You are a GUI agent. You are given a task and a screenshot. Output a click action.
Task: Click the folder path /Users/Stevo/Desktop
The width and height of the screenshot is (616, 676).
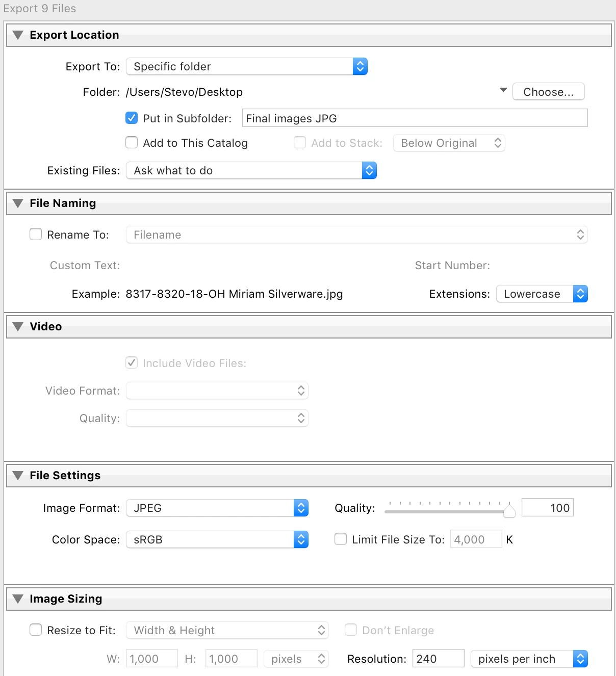click(x=184, y=92)
